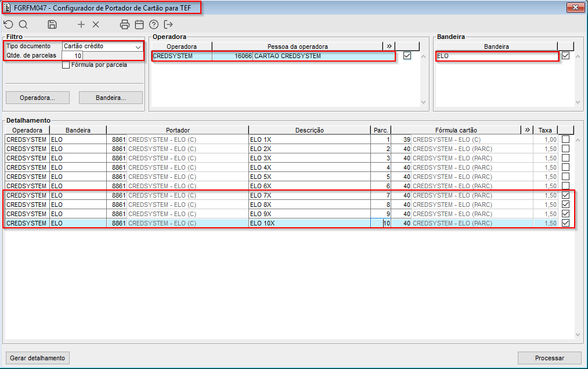Click down arrow of Bandeira list scrollbar
This screenshot has height=369, width=588.
click(578, 102)
